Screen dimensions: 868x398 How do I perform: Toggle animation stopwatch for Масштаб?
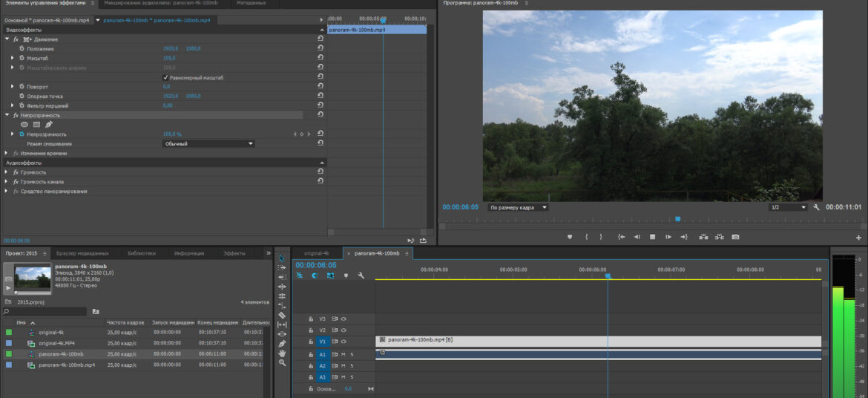22,58
